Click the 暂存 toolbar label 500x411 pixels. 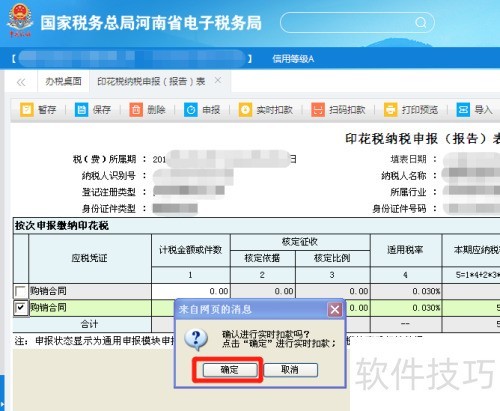click(47, 110)
